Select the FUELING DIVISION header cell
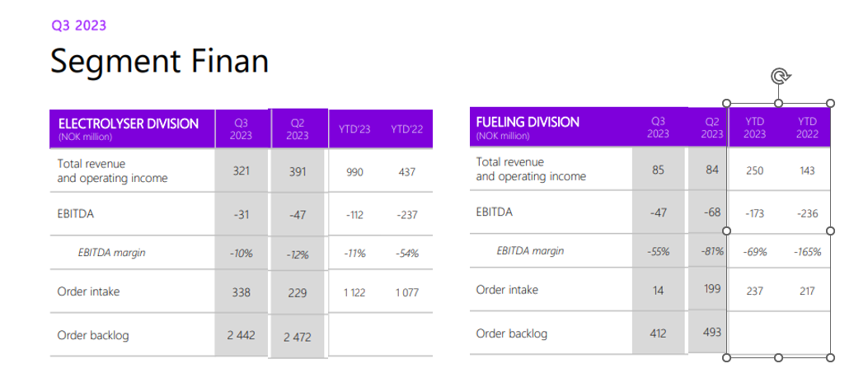868x387 pixels. pyautogui.click(x=528, y=127)
